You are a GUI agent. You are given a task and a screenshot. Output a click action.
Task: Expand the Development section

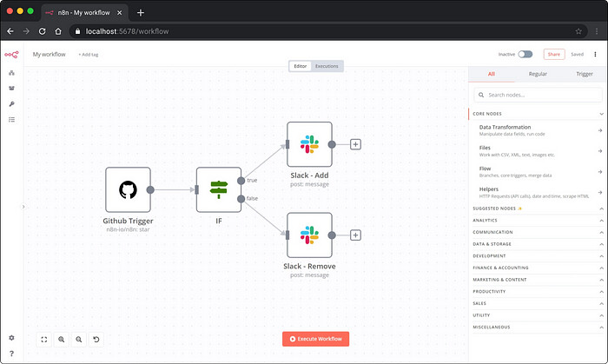539,256
